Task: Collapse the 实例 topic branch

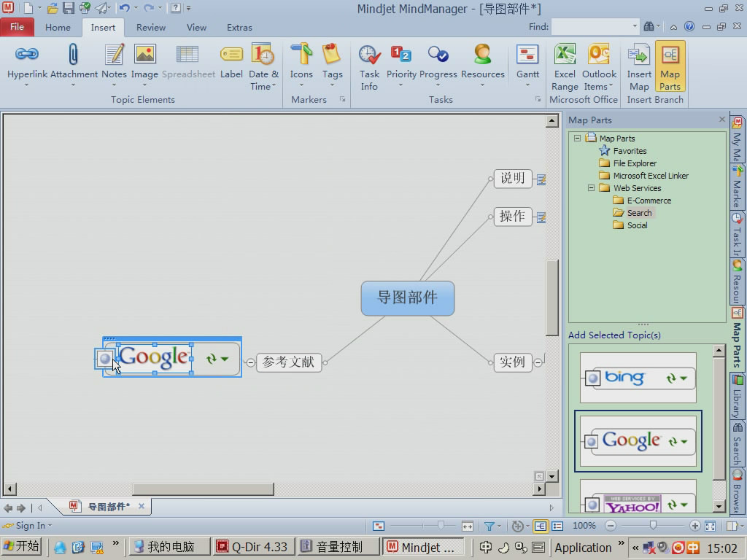Action: [538, 362]
